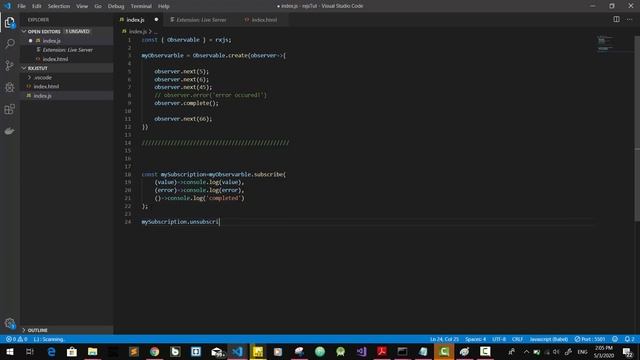
Task: Open Task View on the taskbar
Action: (30, 351)
